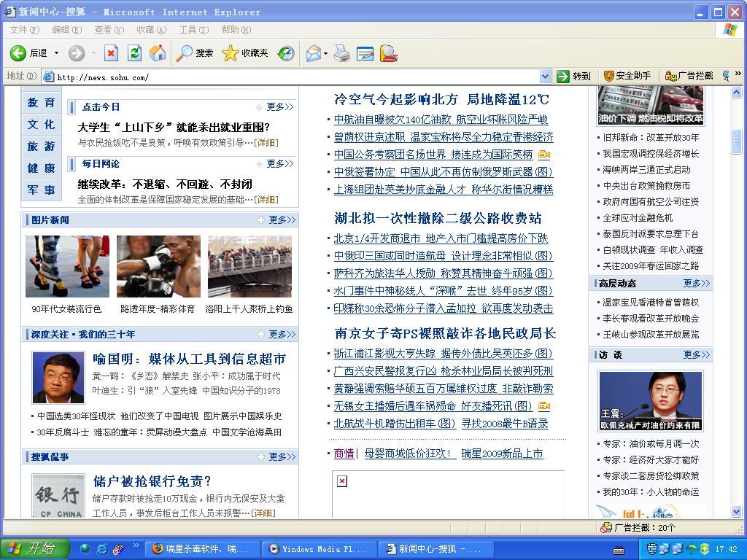Click the 教育 channel link

pos(42,103)
